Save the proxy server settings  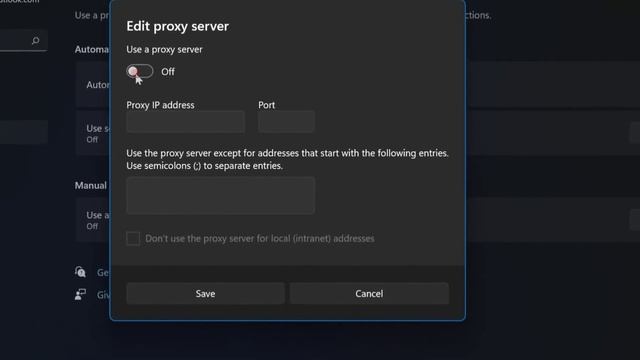(x=205, y=293)
